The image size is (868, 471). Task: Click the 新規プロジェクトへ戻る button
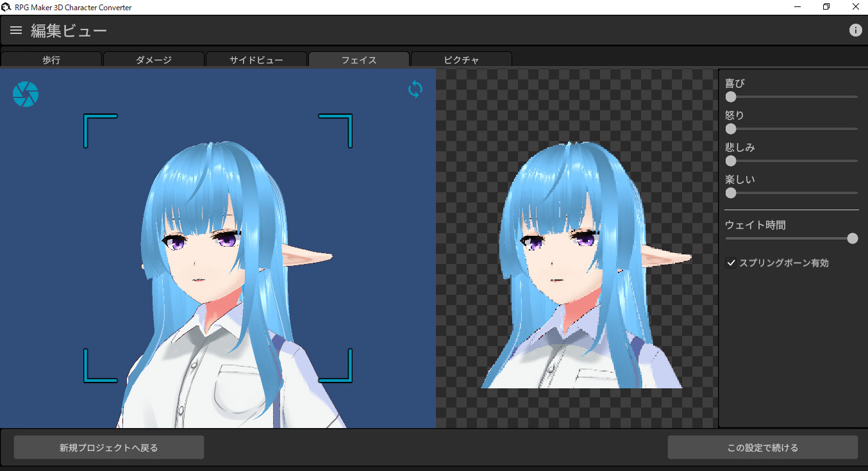(108, 447)
